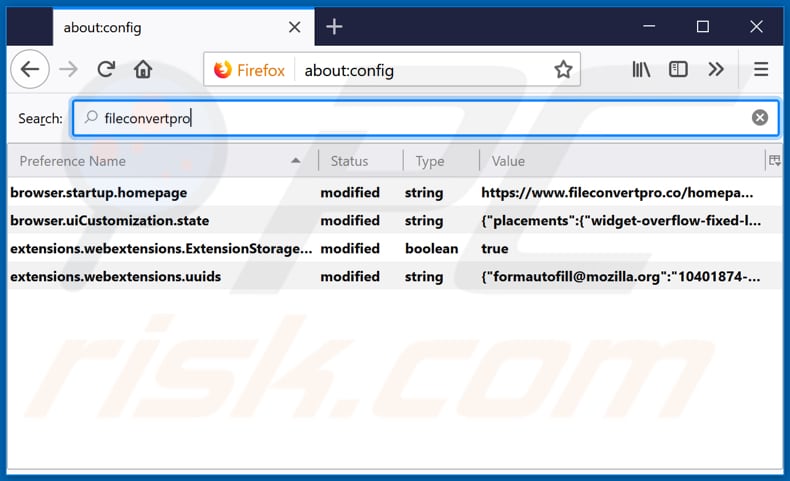The height and width of the screenshot is (481, 790).
Task: Open the Library icon in toolbar
Action: [x=641, y=69]
